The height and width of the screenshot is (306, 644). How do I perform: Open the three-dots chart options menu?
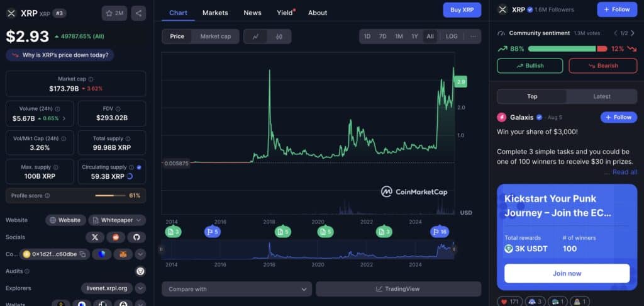[473, 36]
